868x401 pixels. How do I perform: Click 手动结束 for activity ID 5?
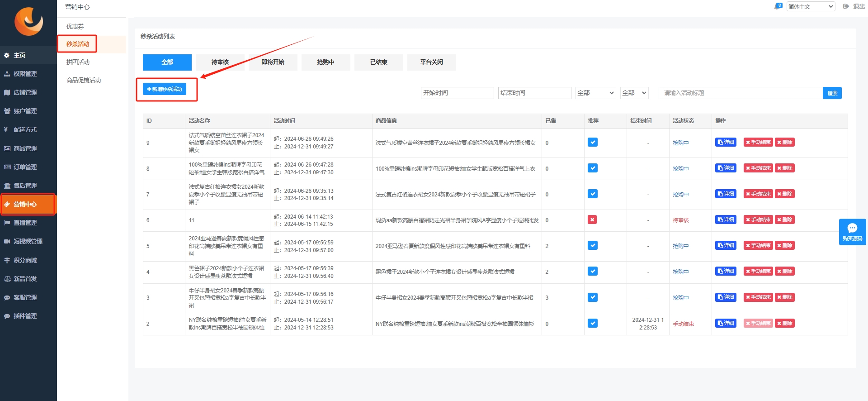click(x=758, y=245)
